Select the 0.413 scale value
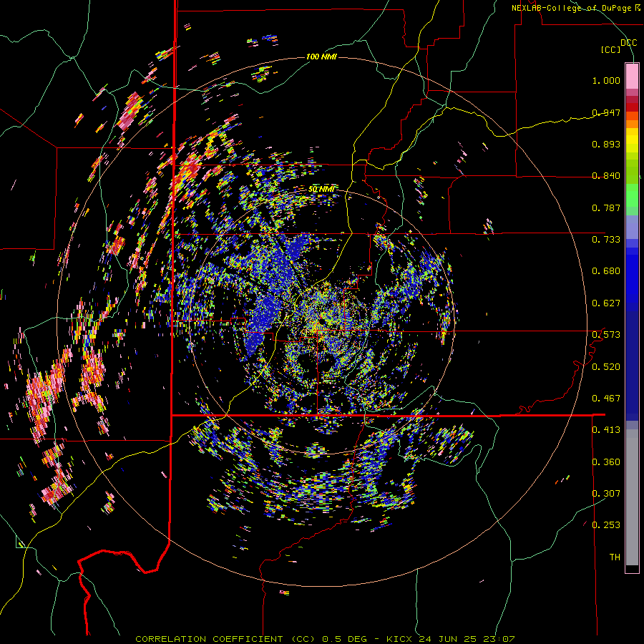The height and width of the screenshot is (644, 644). pos(606,430)
